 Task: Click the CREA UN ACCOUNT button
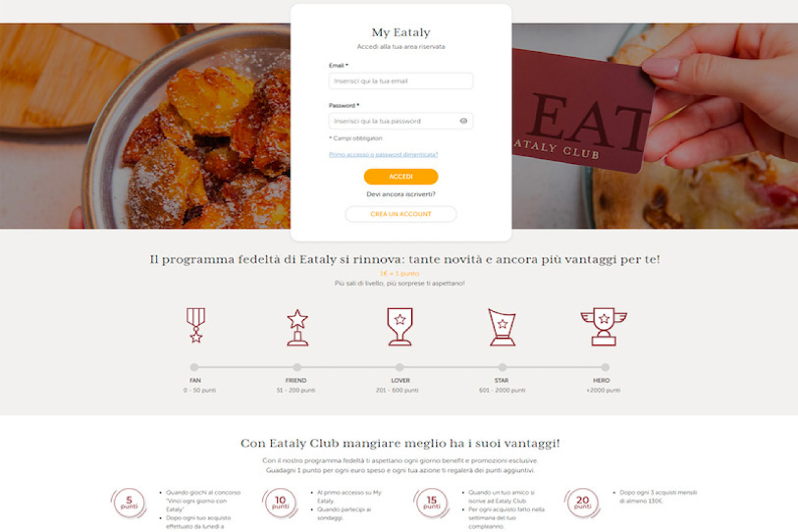point(401,214)
